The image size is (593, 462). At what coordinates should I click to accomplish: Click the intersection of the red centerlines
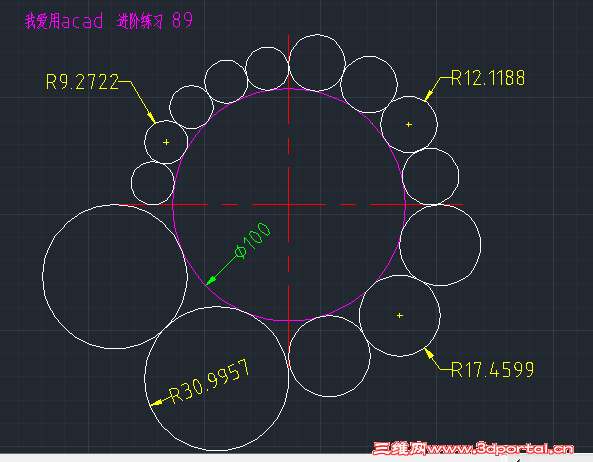tap(289, 205)
